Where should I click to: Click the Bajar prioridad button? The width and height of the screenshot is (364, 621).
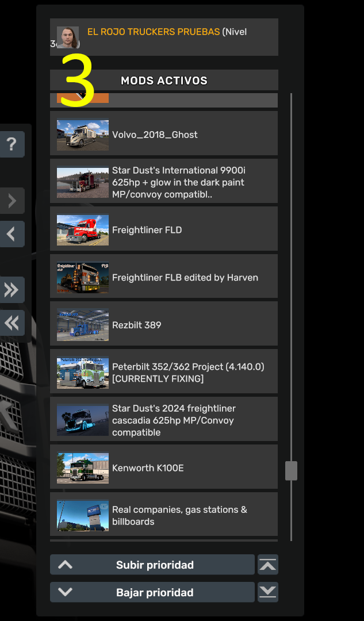click(x=152, y=592)
